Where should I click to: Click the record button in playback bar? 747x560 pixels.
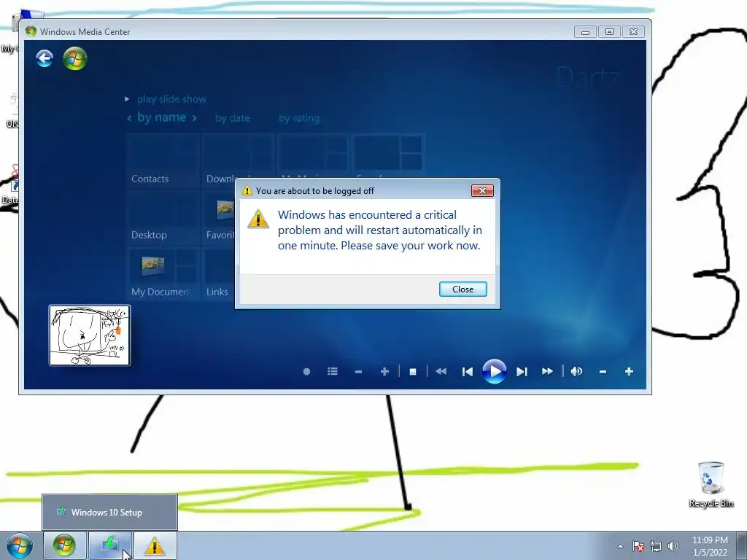[x=307, y=371]
